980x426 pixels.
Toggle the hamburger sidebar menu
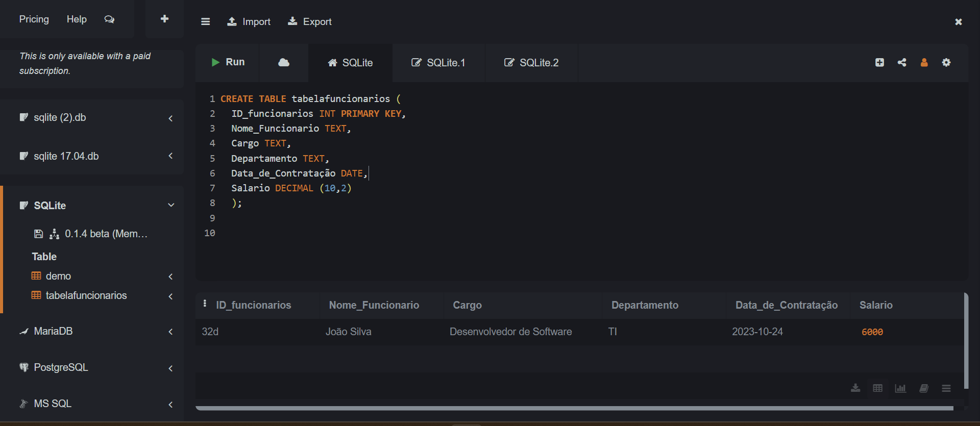(205, 21)
